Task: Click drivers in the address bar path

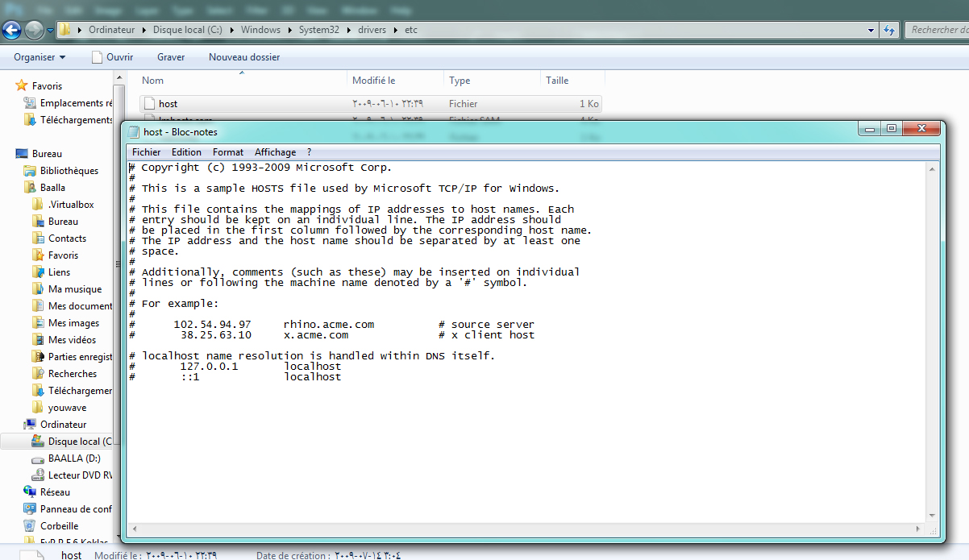Action: point(370,30)
